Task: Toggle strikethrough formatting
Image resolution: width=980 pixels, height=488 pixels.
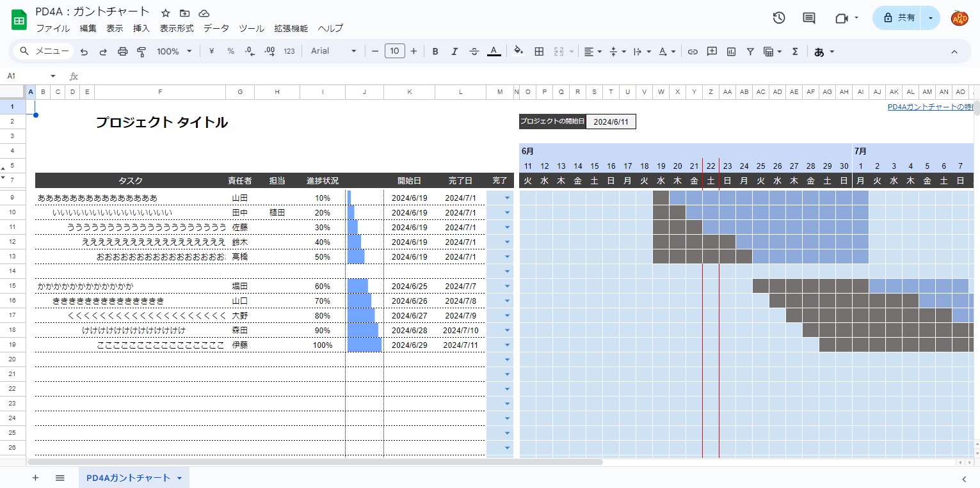Action: pyautogui.click(x=474, y=52)
